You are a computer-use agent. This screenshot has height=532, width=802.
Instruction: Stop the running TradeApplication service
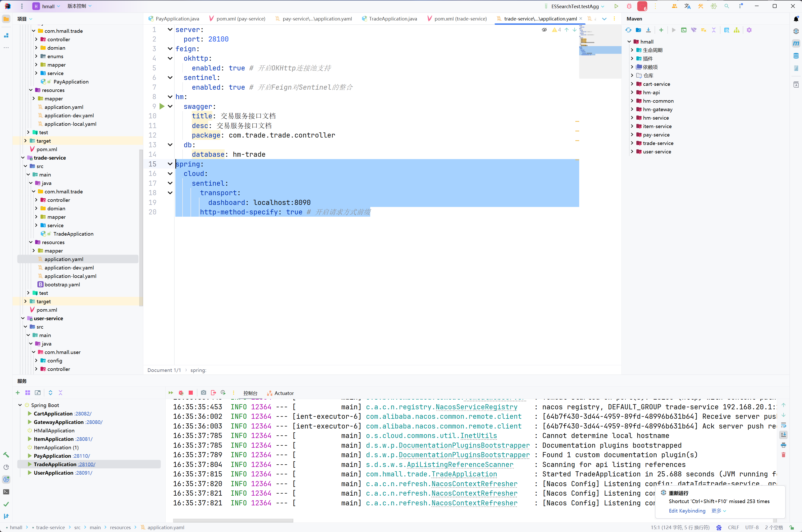click(x=191, y=393)
